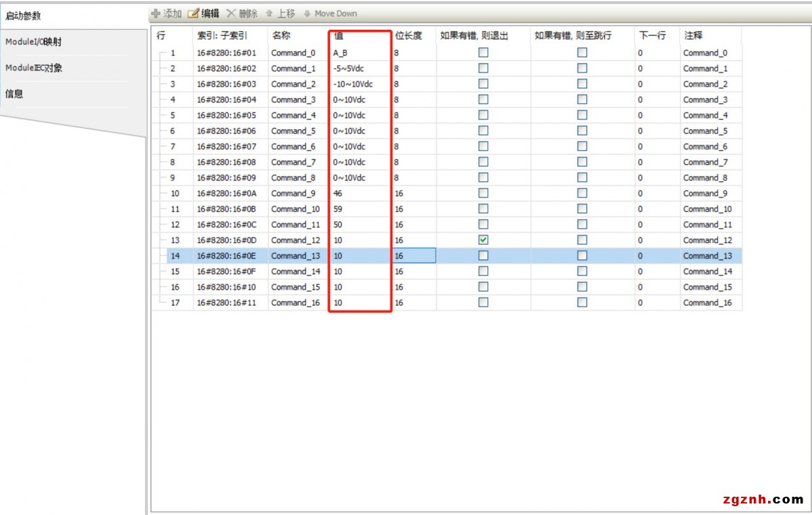Enable jump-on-error checkbox for Command_5
The height and width of the screenshot is (515, 812).
coord(582,131)
